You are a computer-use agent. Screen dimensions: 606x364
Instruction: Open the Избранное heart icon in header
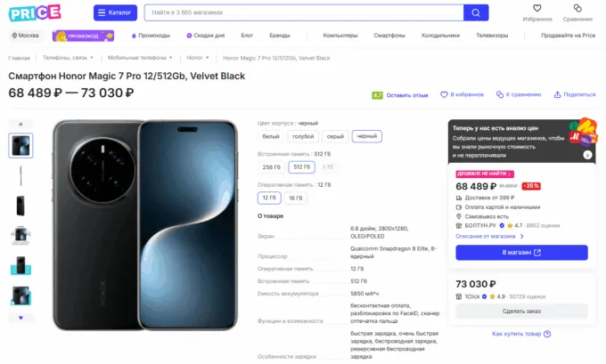tap(536, 8)
